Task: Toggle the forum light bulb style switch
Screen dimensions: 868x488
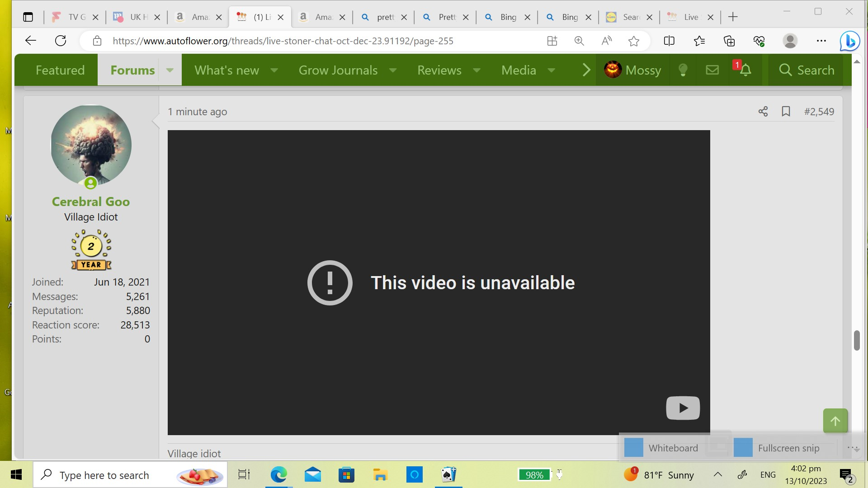Action: coord(683,70)
